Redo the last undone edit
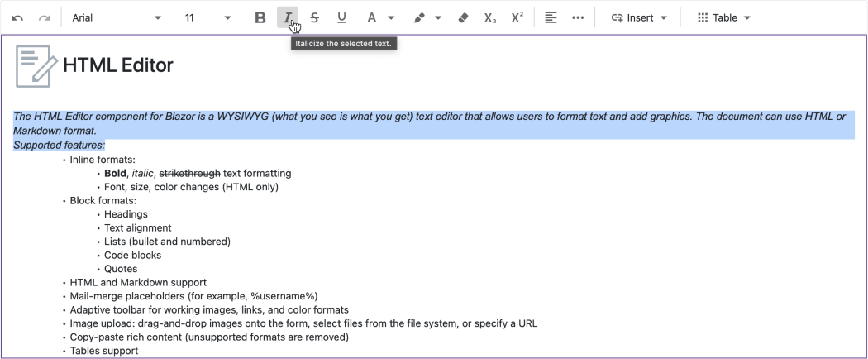 coord(45,17)
